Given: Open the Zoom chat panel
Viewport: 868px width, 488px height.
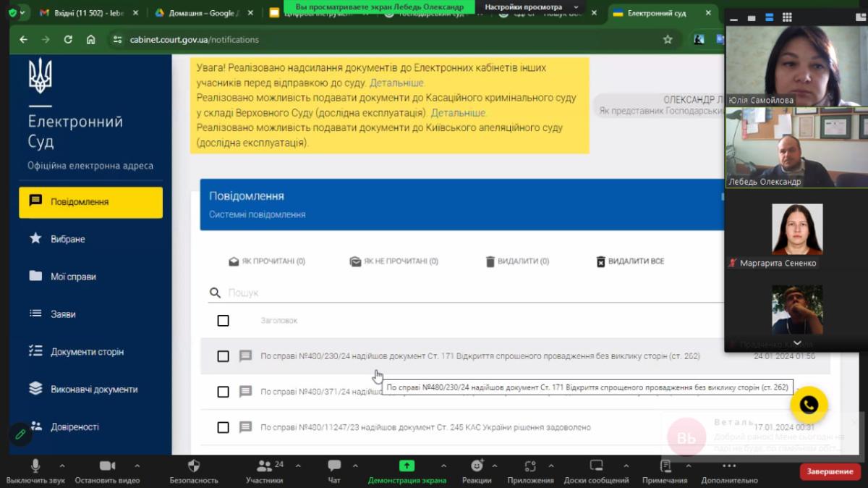Looking at the screenshot, I should pyautogui.click(x=334, y=466).
